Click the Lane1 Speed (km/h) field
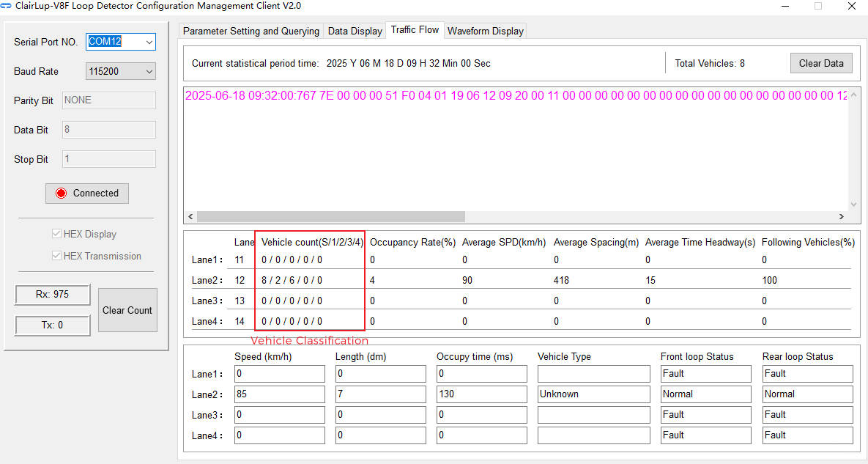The image size is (868, 464). coord(280,374)
